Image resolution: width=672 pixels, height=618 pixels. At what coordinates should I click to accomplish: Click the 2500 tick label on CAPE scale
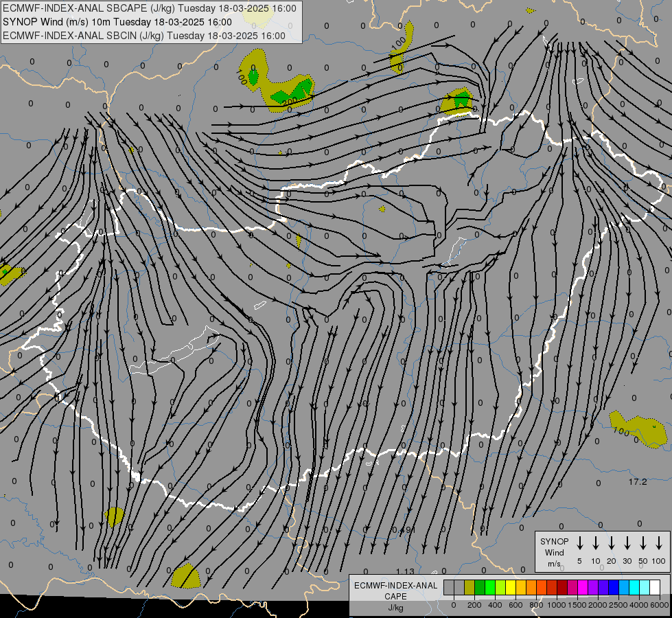(x=618, y=605)
